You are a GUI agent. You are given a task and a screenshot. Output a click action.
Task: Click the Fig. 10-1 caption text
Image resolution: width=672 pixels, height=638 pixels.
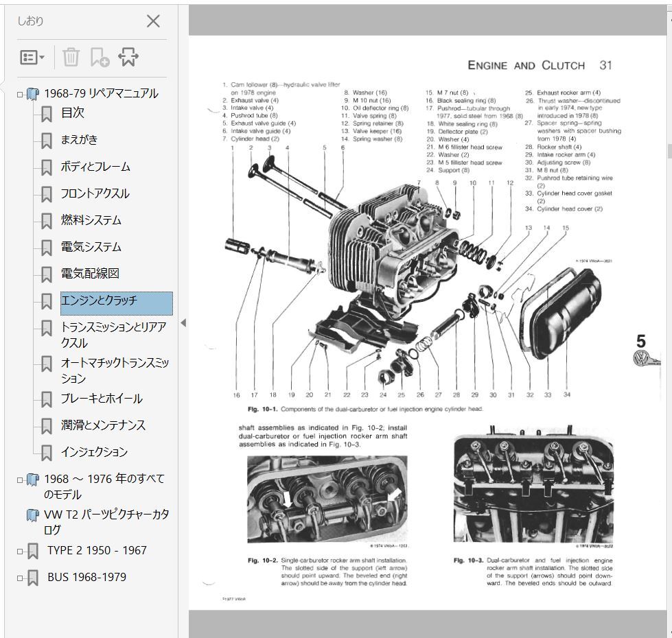pos(365,409)
